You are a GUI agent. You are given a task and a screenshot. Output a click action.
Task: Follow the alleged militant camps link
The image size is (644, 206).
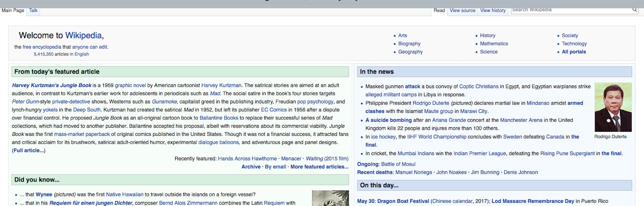point(391,95)
